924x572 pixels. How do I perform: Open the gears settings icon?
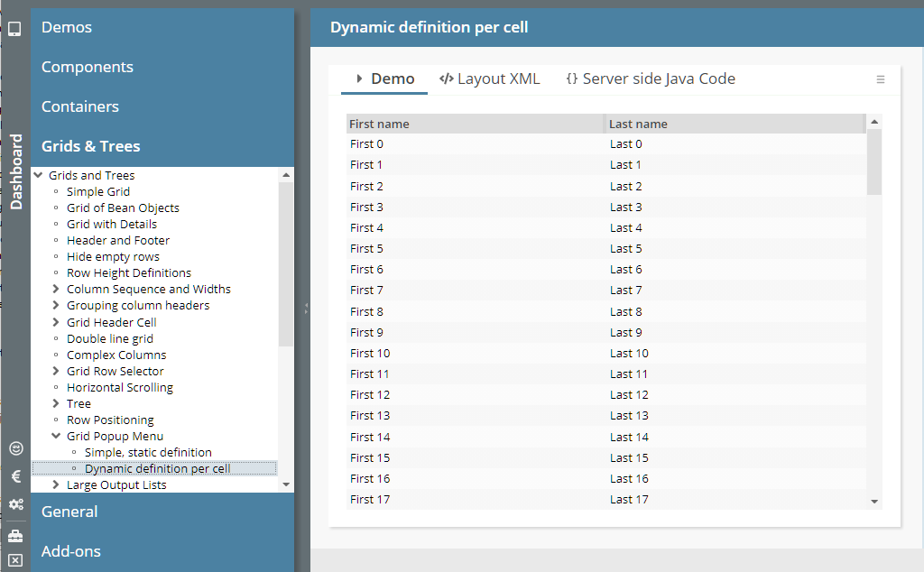pos(15,504)
